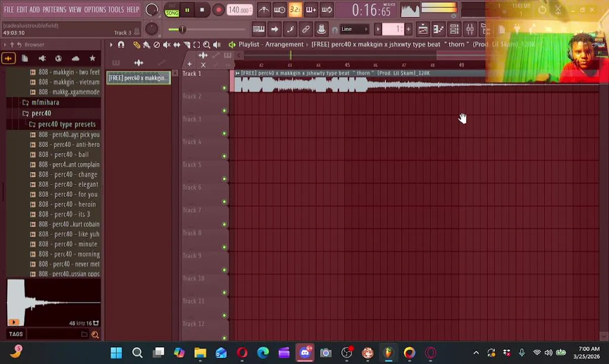
Task: Adjust the main volume knob
Action: tap(152, 10)
